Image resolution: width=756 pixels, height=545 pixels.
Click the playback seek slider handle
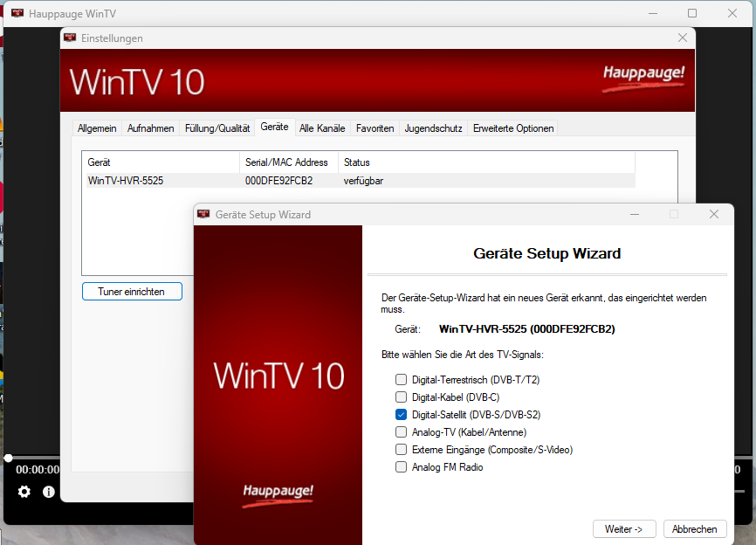pyautogui.click(x=8, y=458)
